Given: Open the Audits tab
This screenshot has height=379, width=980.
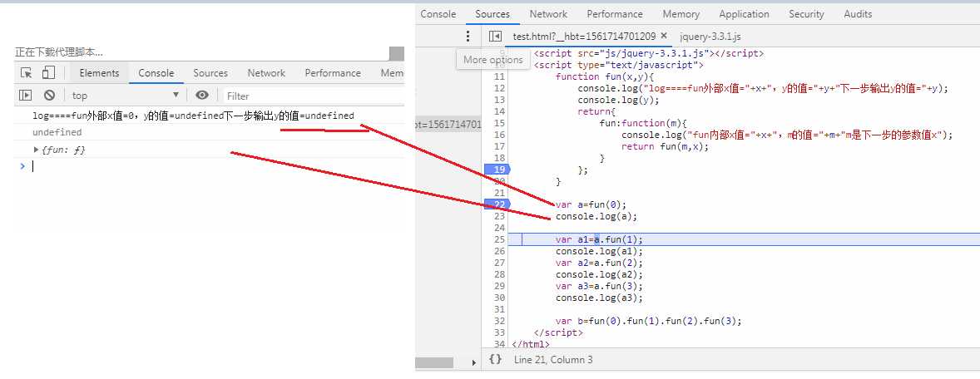Looking at the screenshot, I should (x=858, y=14).
